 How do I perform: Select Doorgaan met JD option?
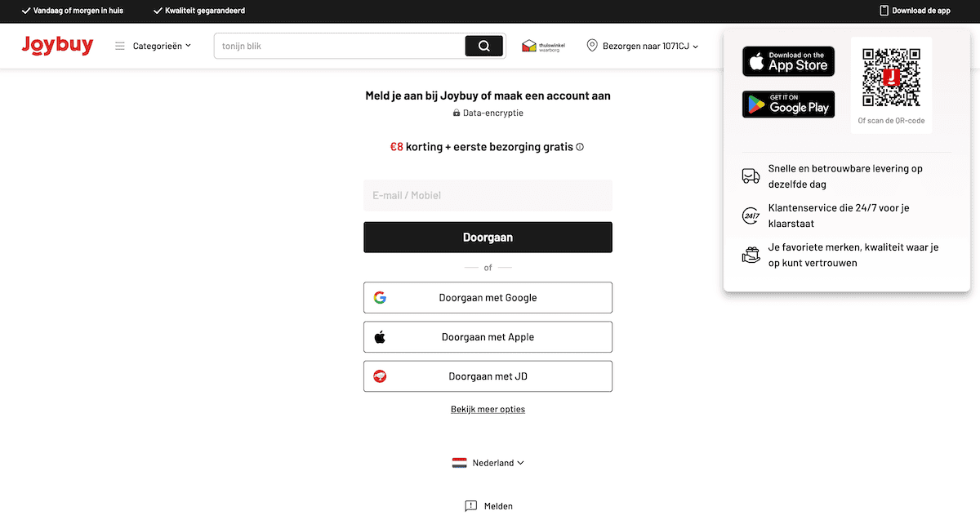point(488,376)
